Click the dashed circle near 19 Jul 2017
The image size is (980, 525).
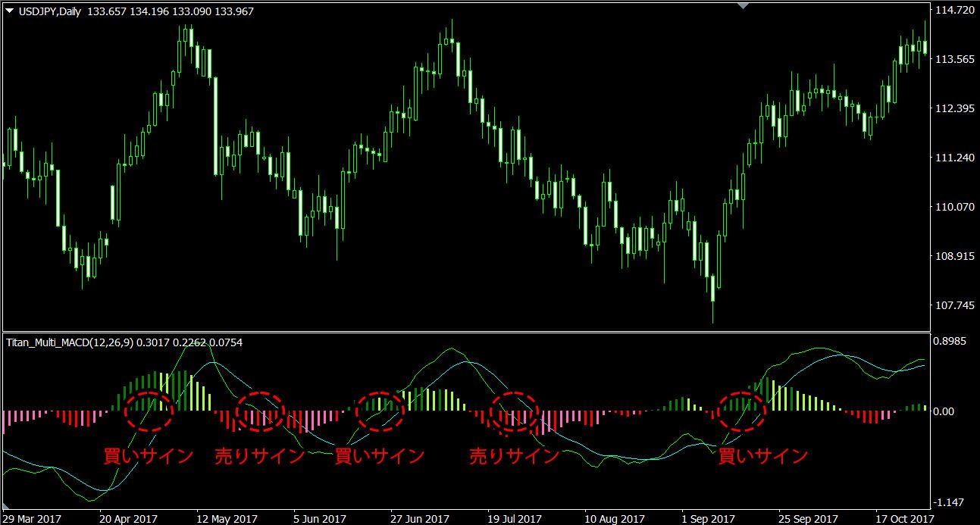coord(514,411)
